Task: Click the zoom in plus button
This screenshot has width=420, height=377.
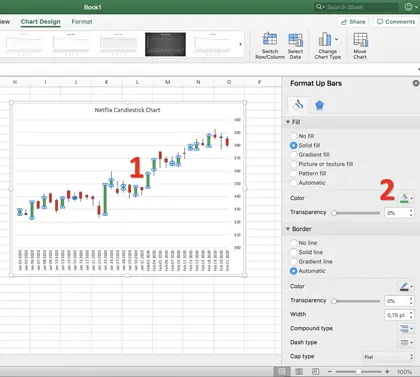Action: point(387,371)
